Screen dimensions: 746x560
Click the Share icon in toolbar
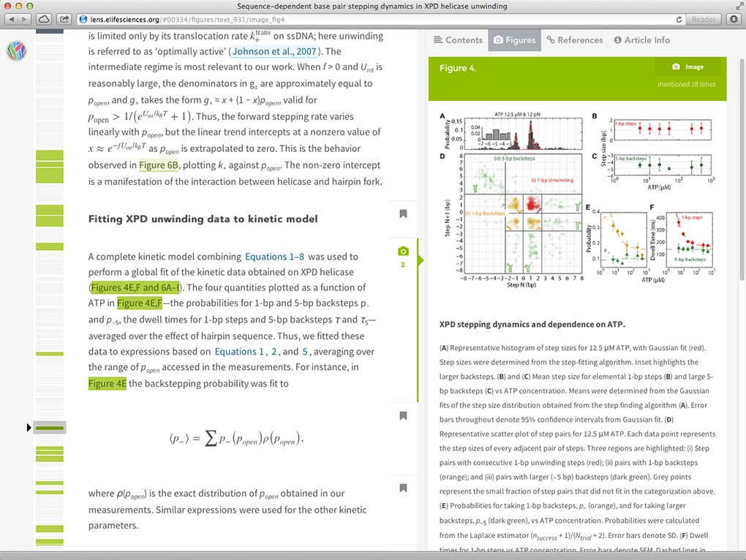[x=64, y=20]
